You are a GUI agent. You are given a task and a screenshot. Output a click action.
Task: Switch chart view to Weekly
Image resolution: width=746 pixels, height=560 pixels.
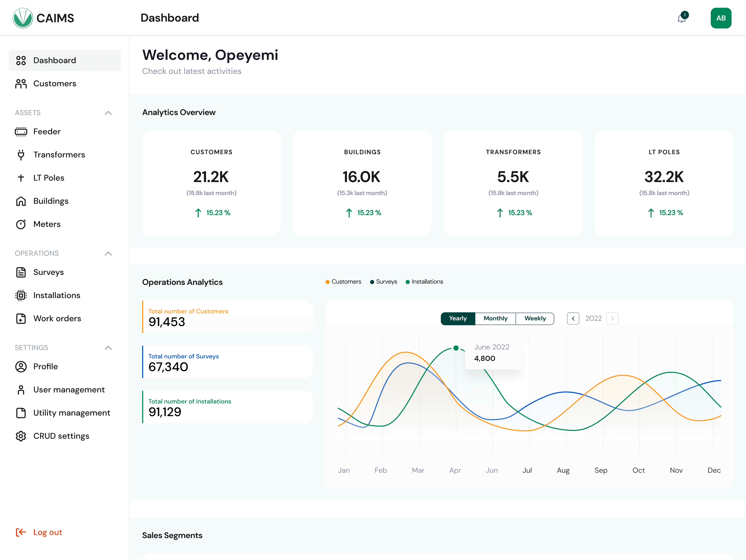pos(535,318)
